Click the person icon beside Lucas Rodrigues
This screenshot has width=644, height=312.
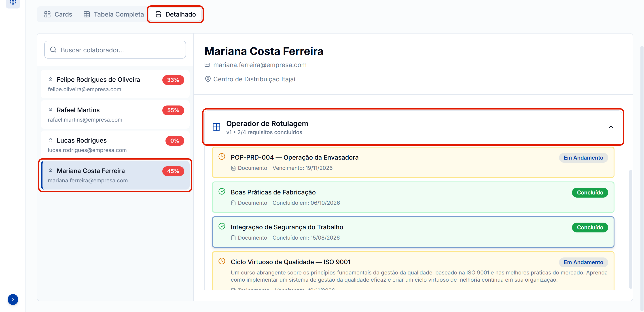pos(51,141)
